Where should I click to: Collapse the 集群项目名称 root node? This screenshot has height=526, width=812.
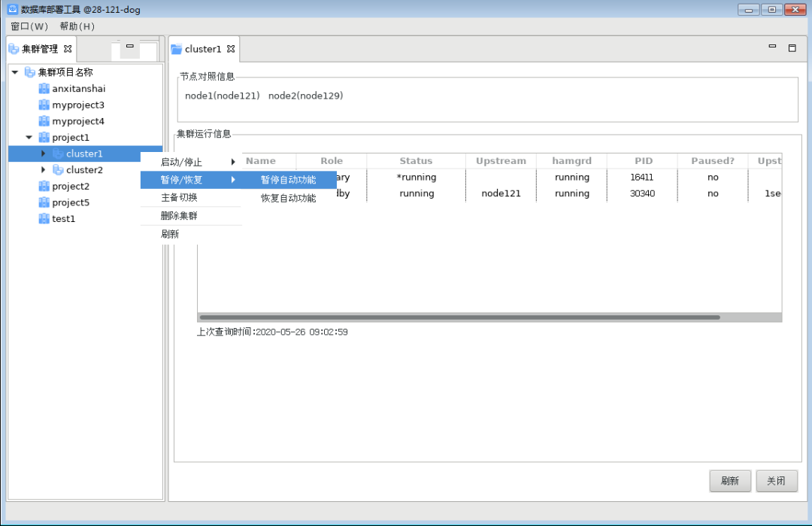point(15,72)
